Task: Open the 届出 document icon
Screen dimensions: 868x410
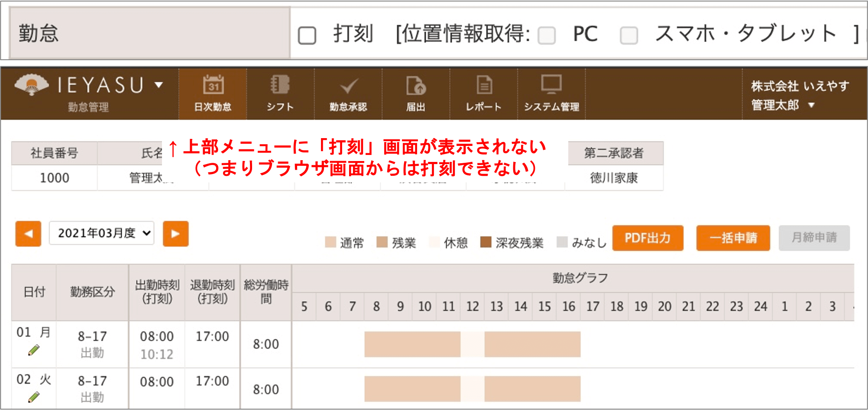Action: (416, 85)
